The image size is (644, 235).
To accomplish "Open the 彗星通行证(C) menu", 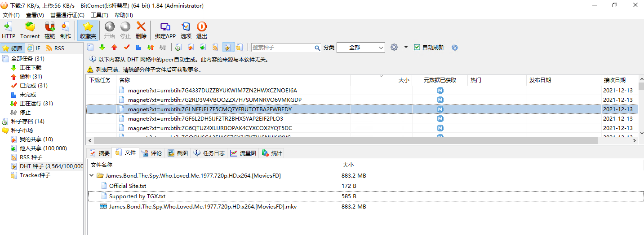I will pos(67,15).
